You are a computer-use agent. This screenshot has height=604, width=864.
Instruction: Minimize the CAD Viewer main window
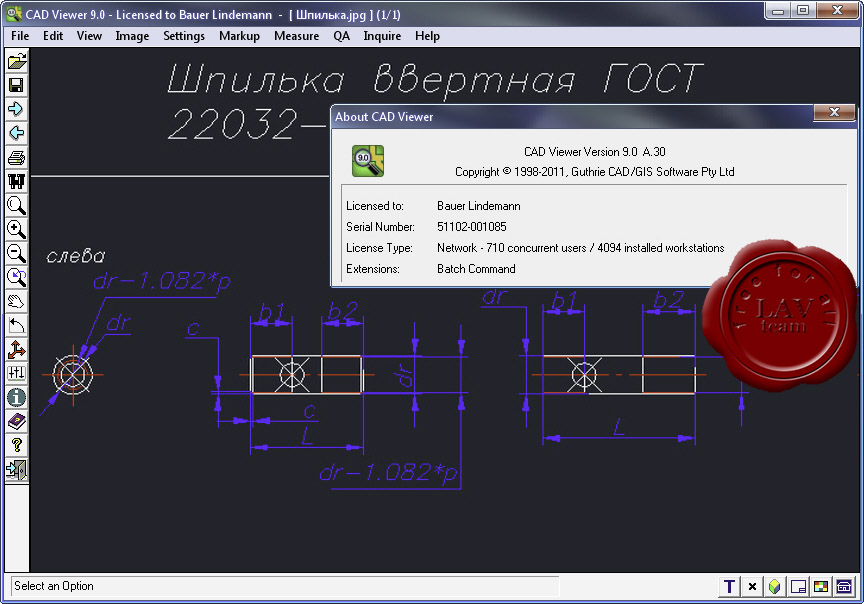tap(778, 10)
